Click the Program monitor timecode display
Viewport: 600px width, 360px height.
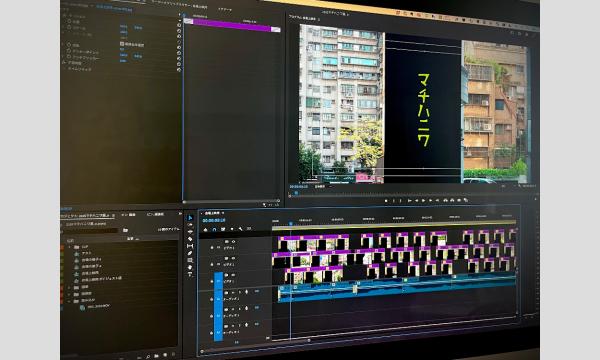tap(299, 187)
